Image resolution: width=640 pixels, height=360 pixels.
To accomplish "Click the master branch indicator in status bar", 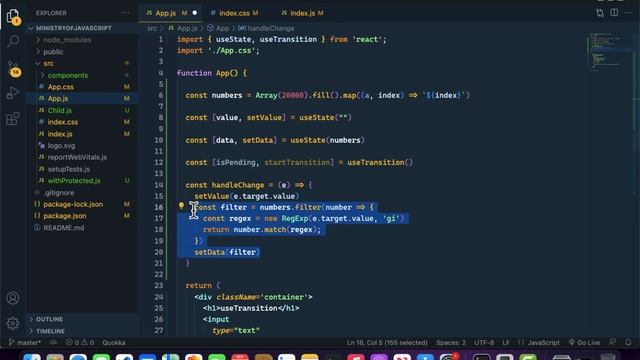I will click(24, 342).
